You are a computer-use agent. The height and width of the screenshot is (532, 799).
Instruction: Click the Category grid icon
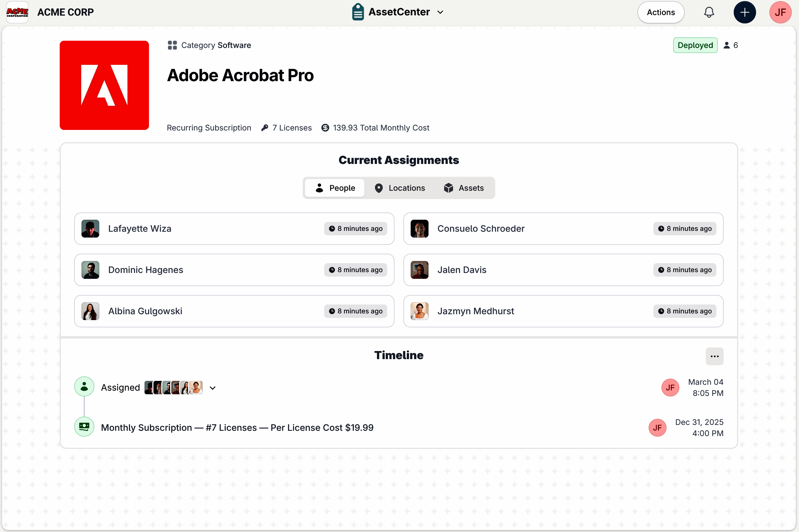pos(172,45)
